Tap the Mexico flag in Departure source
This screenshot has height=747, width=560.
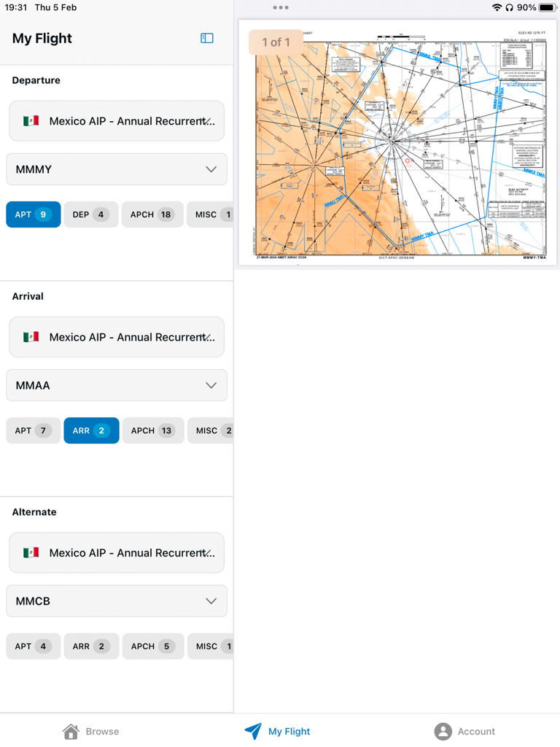click(31, 121)
